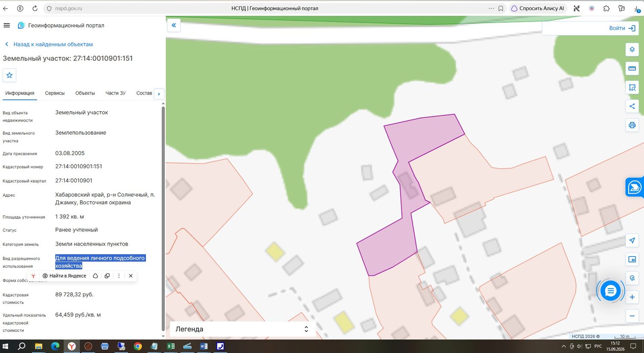644x353 pixels.
Task: Open Google Chrome from the taskbar
Action: coord(138,346)
